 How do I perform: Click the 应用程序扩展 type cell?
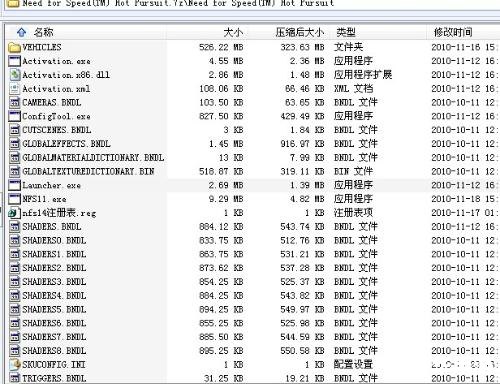coord(363,75)
